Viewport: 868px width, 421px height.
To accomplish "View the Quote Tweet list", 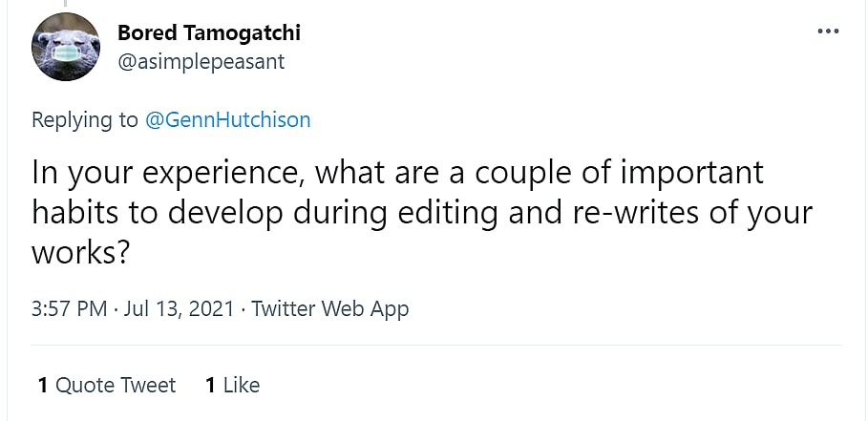I will point(116,385).
